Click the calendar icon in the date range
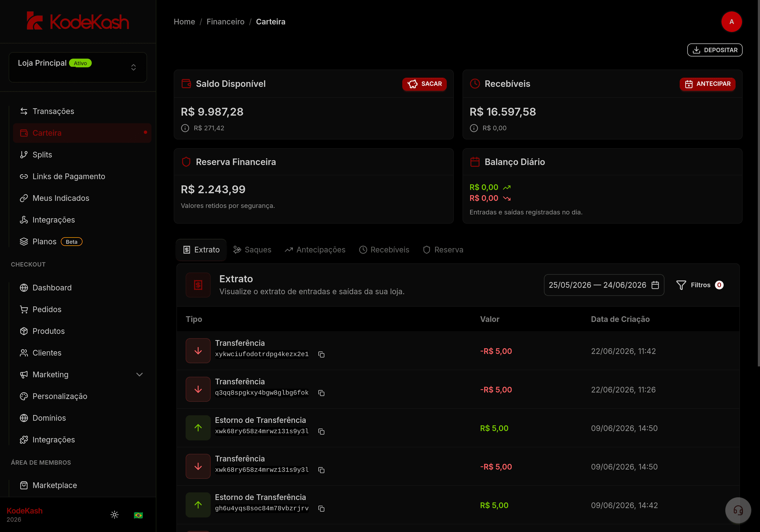Image resolution: width=760 pixels, height=532 pixels. pyautogui.click(x=655, y=285)
